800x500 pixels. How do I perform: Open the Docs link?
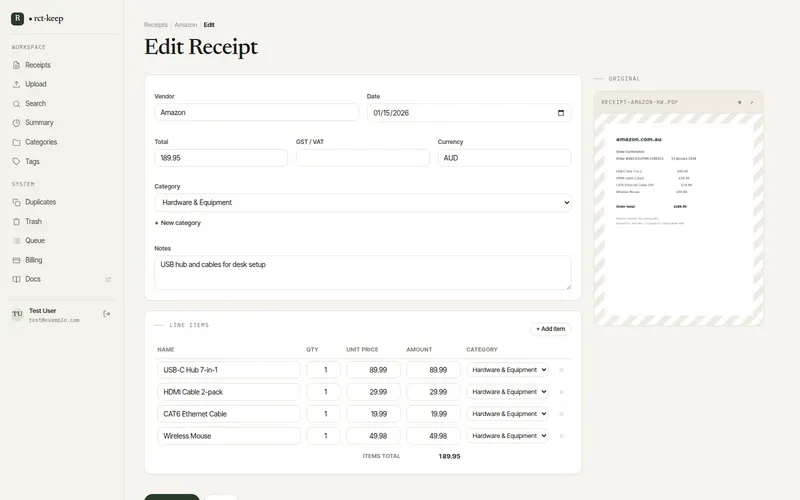(33, 279)
